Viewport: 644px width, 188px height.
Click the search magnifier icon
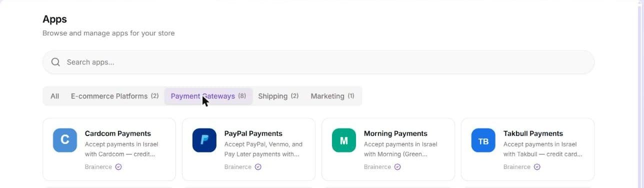pos(55,62)
